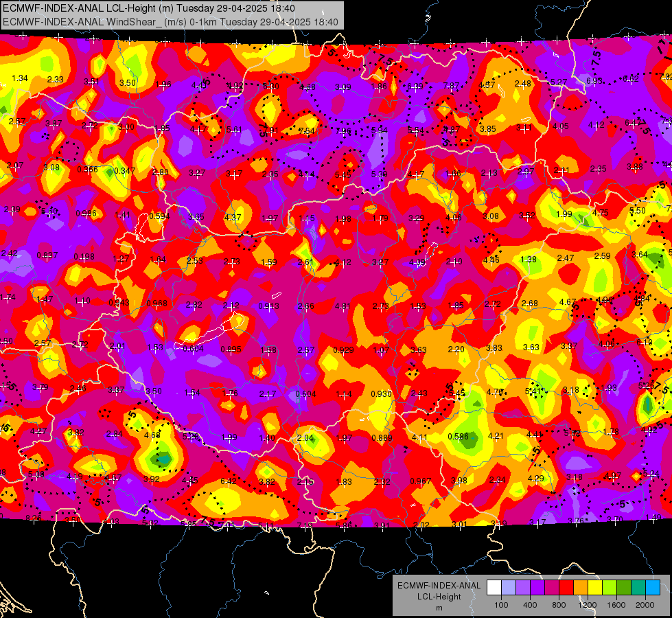Click the 7.54 shear value
Viewport: 672px width, 618px height.
pos(307,130)
